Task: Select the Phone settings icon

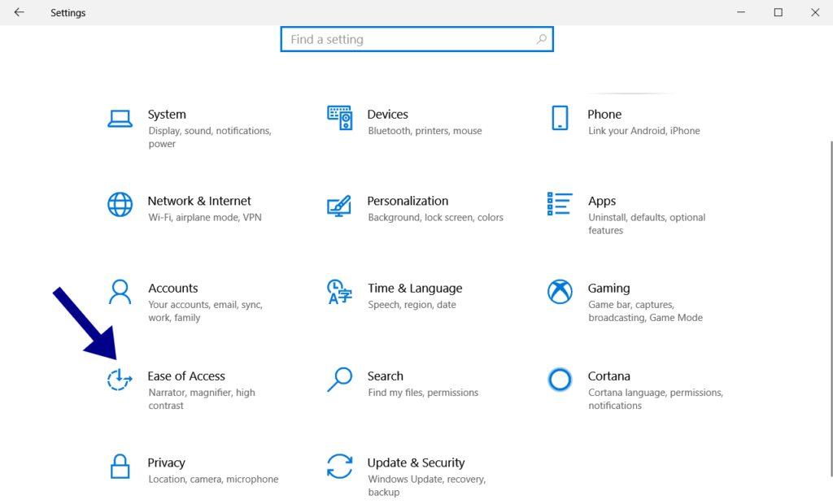Action: click(560, 117)
